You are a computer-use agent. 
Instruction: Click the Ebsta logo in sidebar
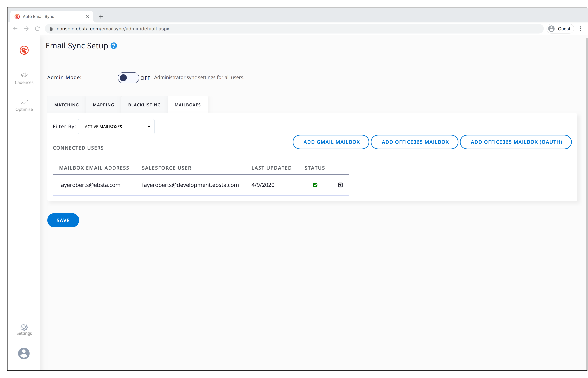point(24,50)
